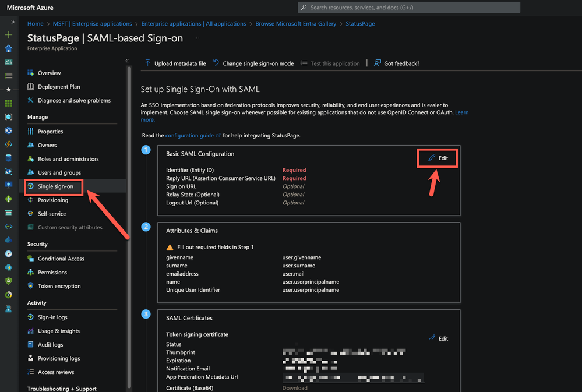Viewport: 582px width, 392px height.
Task: Click Upload metadata file button
Action: coord(175,63)
